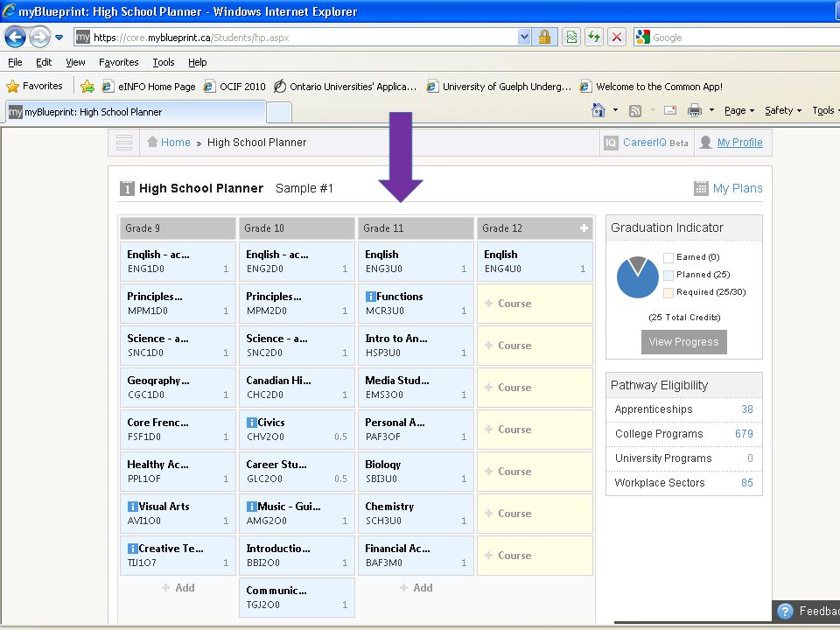This screenshot has width=840, height=630.
Task: Click the Required (25/30) legend swatch
Action: click(668, 292)
